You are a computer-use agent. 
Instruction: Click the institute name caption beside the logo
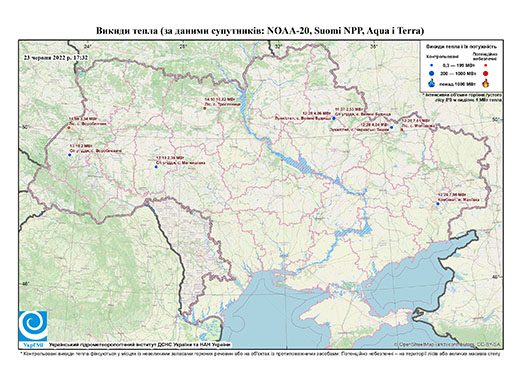140,344
